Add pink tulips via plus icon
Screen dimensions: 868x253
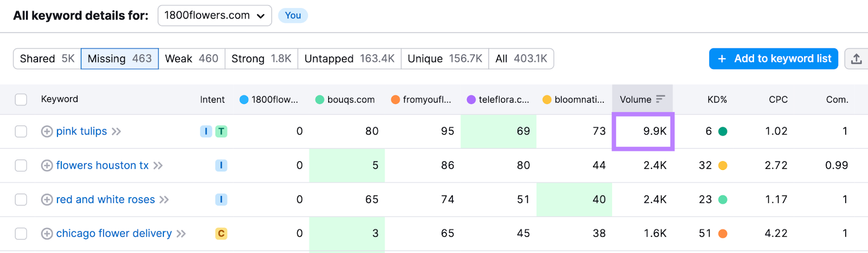(47, 131)
